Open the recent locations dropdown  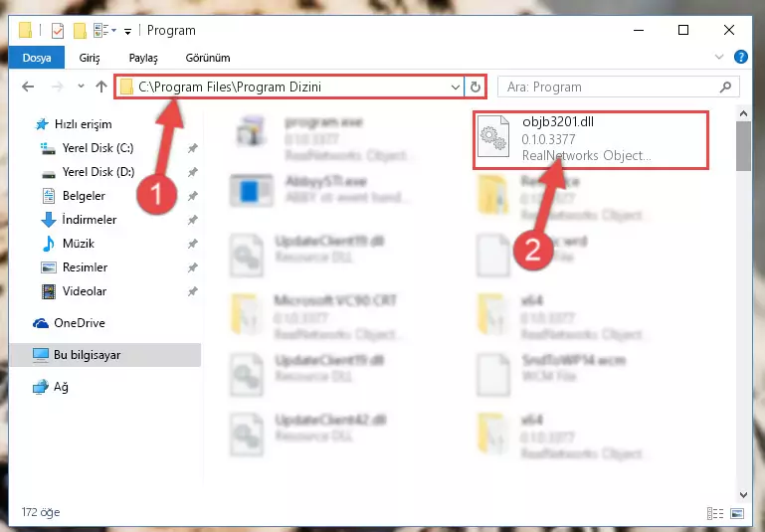click(81, 87)
